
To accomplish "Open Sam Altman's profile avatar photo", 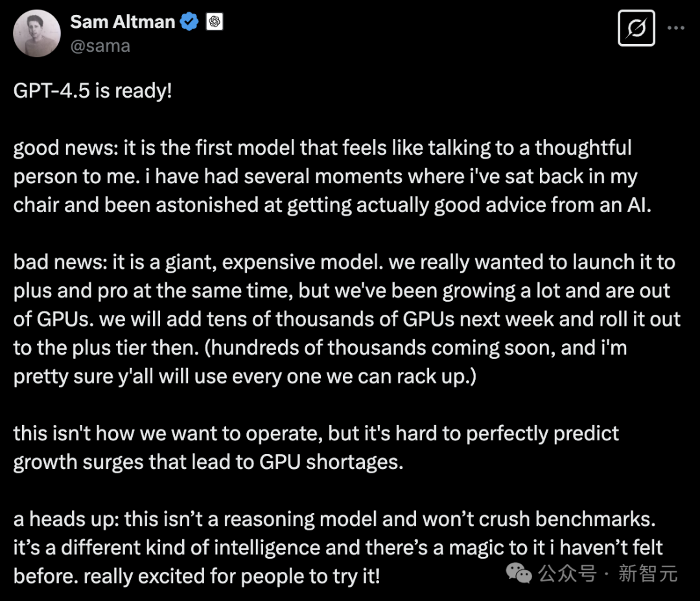I will (x=37, y=34).
